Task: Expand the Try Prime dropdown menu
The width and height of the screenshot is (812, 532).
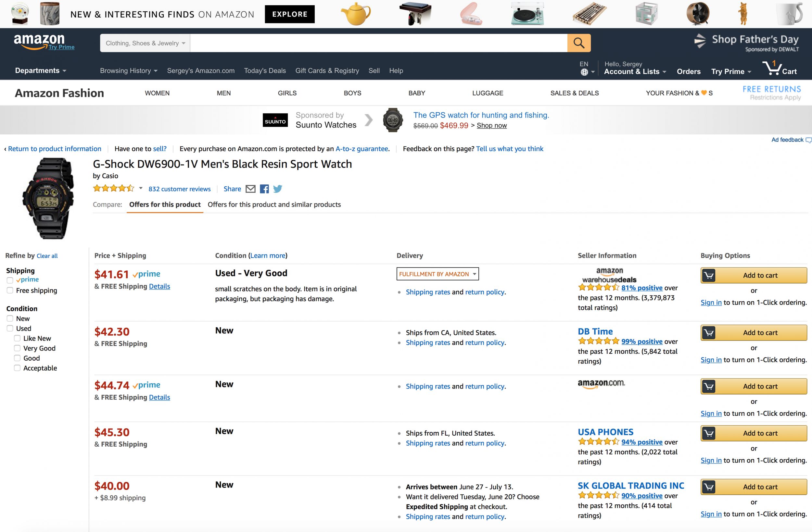Action: point(731,72)
